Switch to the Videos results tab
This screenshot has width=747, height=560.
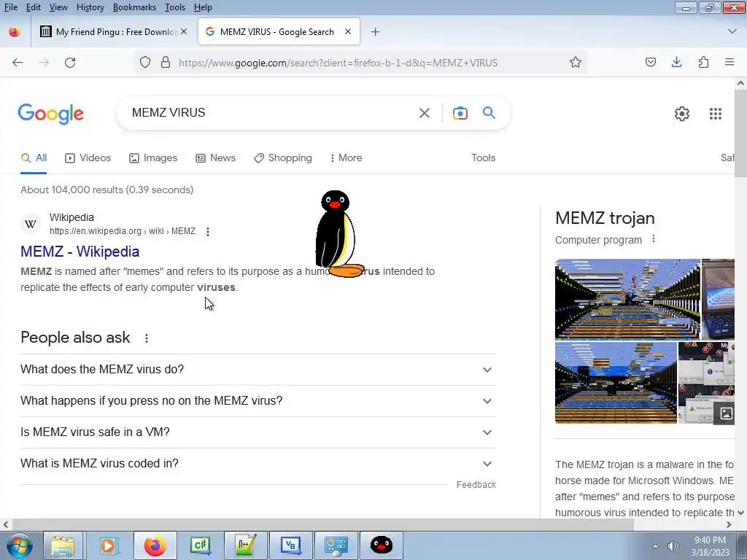click(88, 157)
